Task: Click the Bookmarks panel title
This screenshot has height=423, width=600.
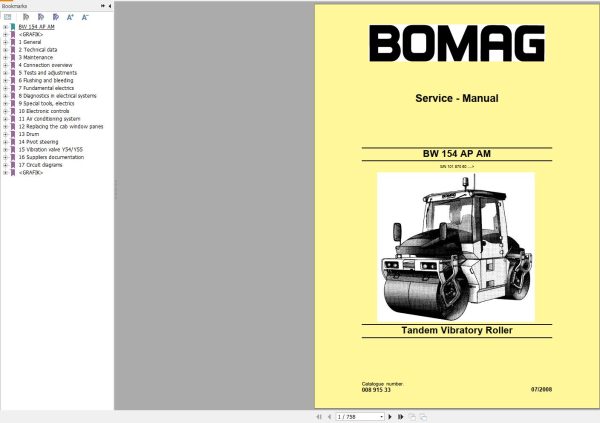Action: (14, 6)
